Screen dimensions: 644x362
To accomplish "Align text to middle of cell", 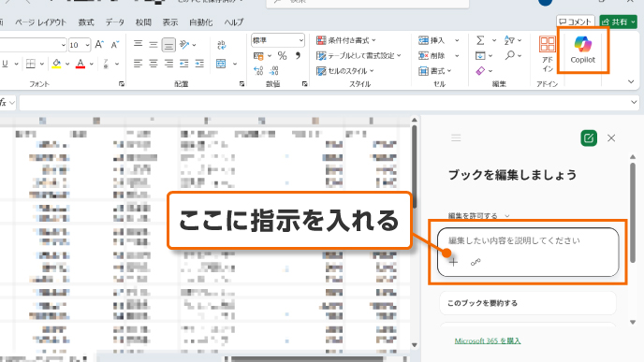I will [154, 44].
